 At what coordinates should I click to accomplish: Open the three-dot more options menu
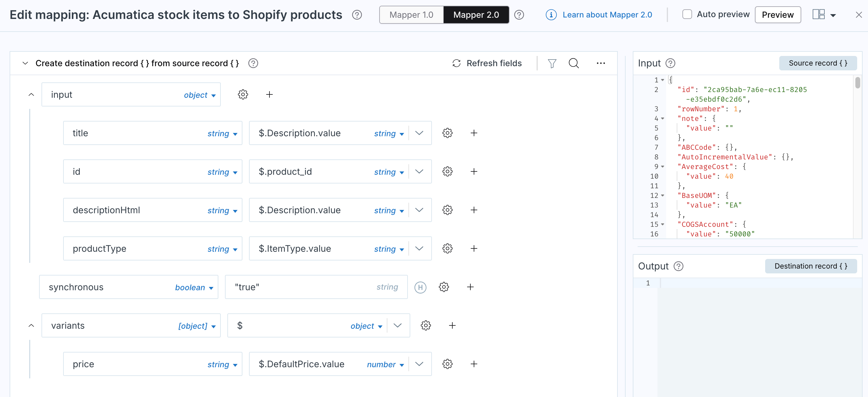pyautogui.click(x=601, y=63)
